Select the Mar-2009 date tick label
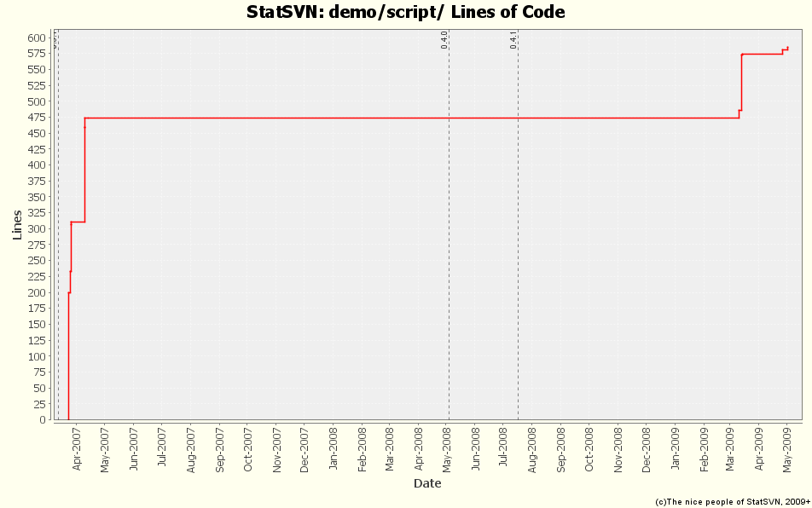 (x=730, y=448)
